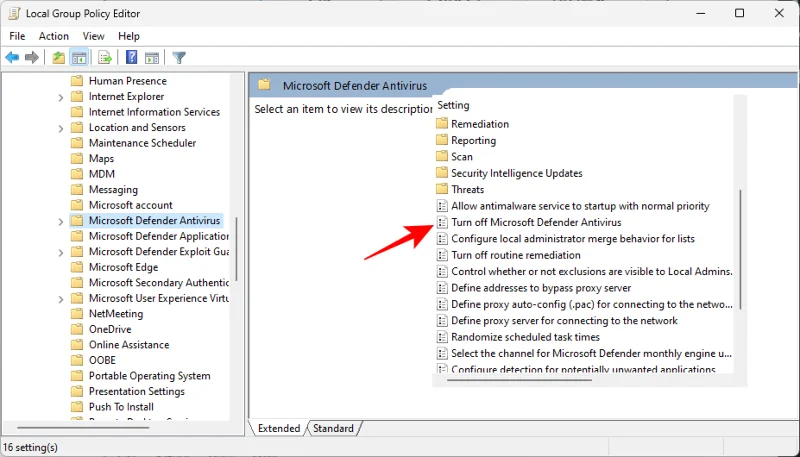The image size is (800, 457).
Task: Select Microsoft Edge in the tree
Action: [x=123, y=267]
